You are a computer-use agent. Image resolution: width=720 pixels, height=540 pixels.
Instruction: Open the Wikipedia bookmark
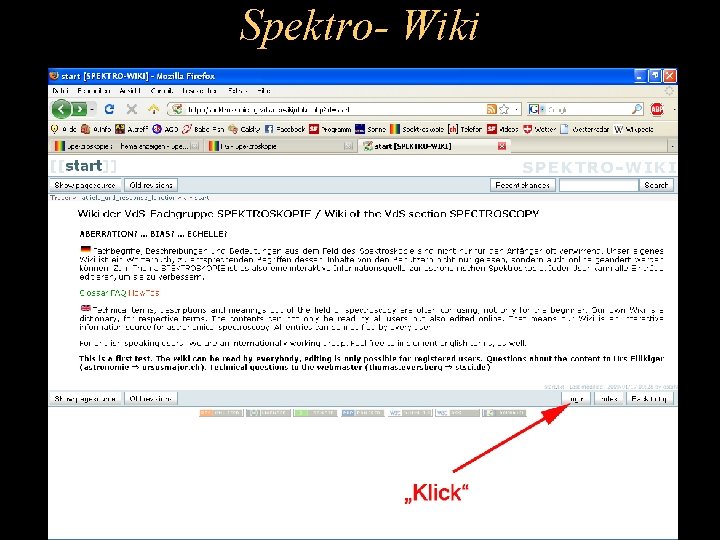[x=634, y=129]
